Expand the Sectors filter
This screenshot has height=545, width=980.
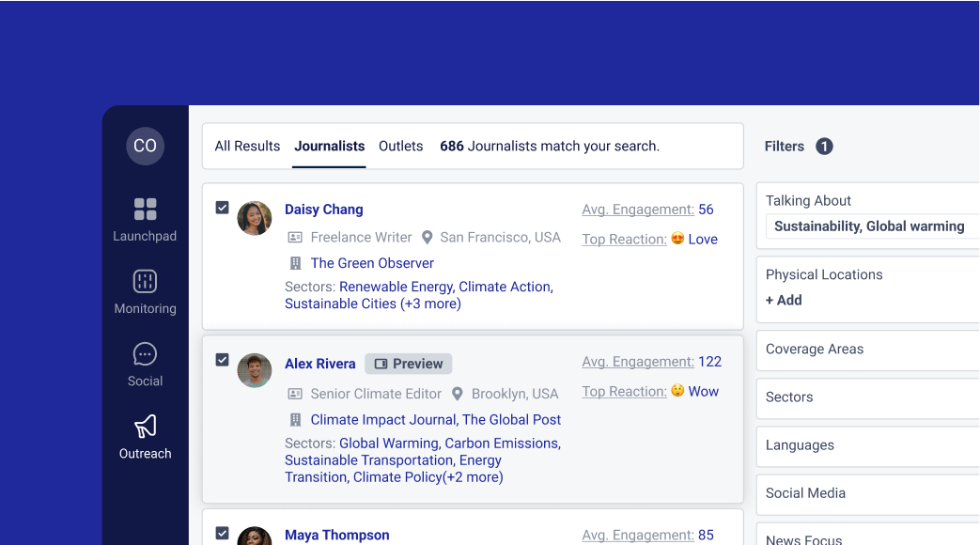(789, 397)
